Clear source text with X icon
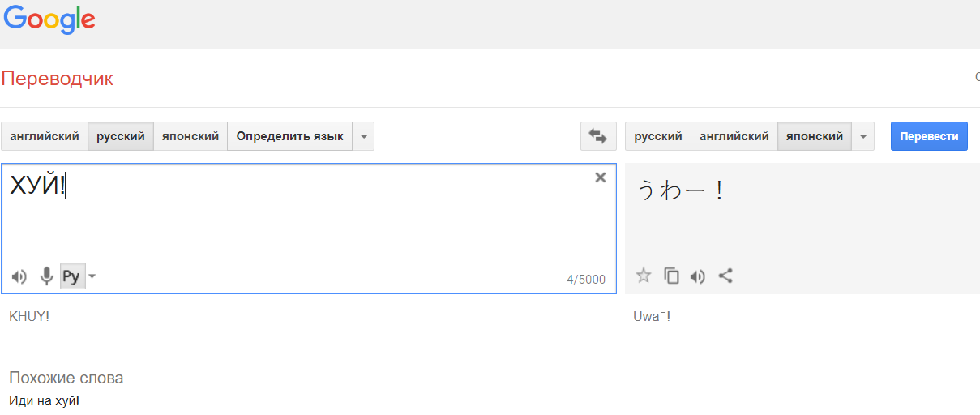This screenshot has width=980, height=415. point(601,178)
